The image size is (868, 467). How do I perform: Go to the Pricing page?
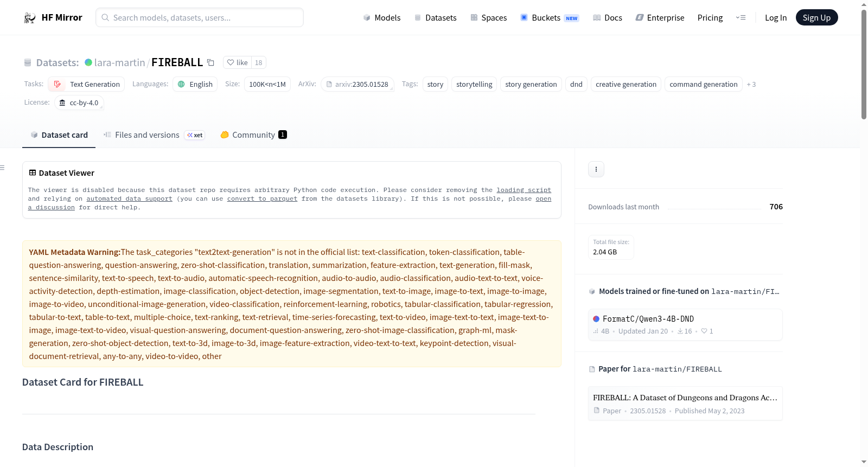click(710, 18)
